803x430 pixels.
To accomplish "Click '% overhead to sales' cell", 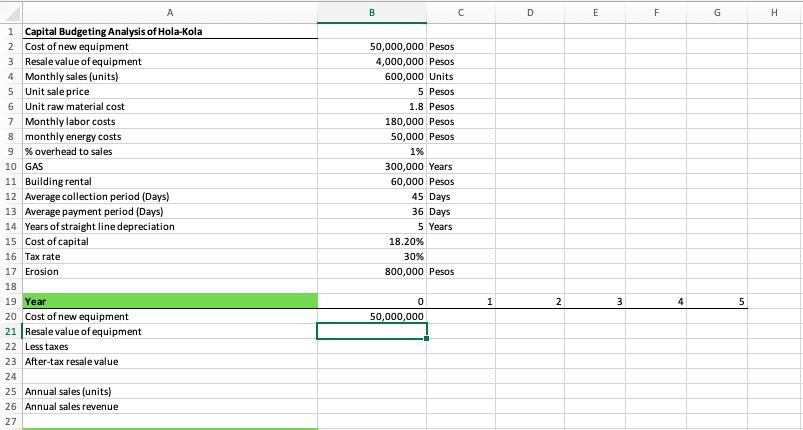I will 170,152.
